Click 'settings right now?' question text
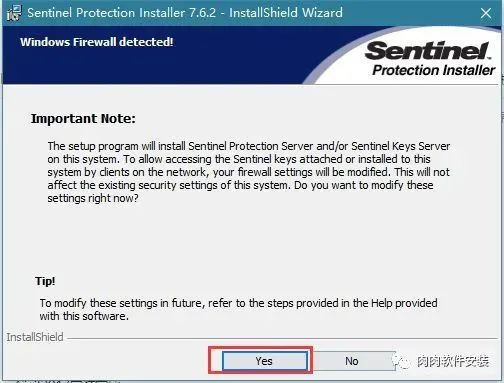This screenshot has height=383, width=504. [x=93, y=198]
